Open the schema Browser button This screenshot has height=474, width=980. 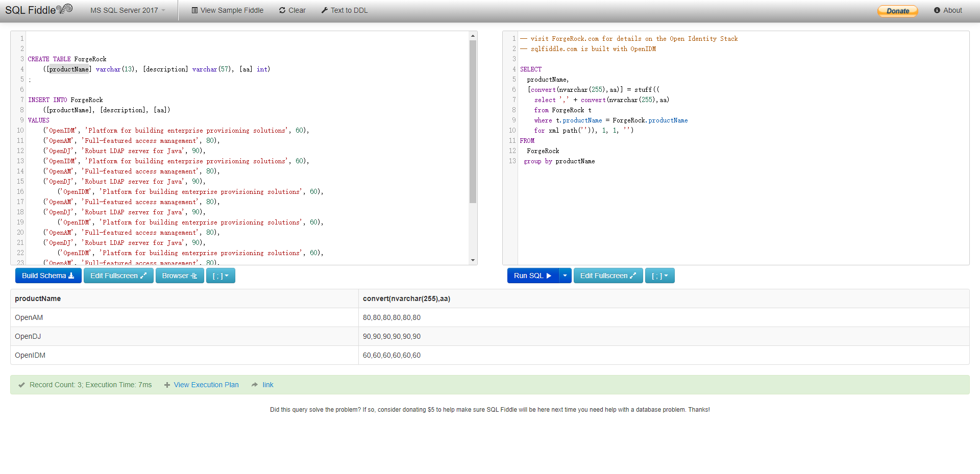tap(180, 276)
